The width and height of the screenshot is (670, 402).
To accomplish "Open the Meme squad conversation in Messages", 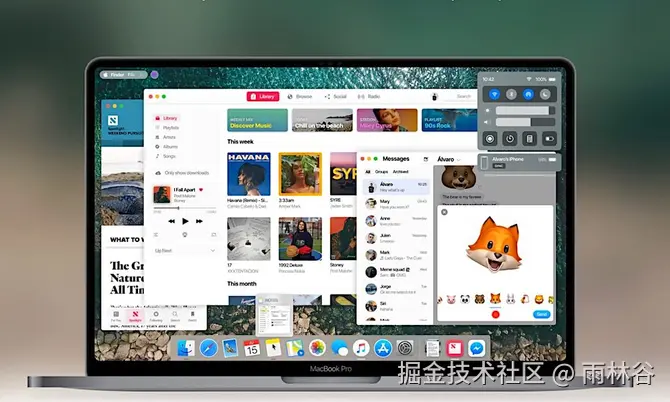I will tap(396, 272).
